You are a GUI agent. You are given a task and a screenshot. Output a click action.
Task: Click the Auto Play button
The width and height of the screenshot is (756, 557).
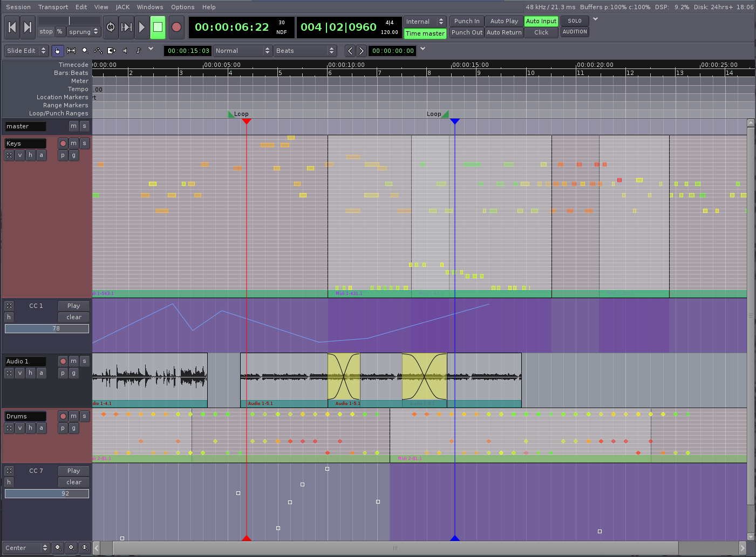click(x=504, y=21)
